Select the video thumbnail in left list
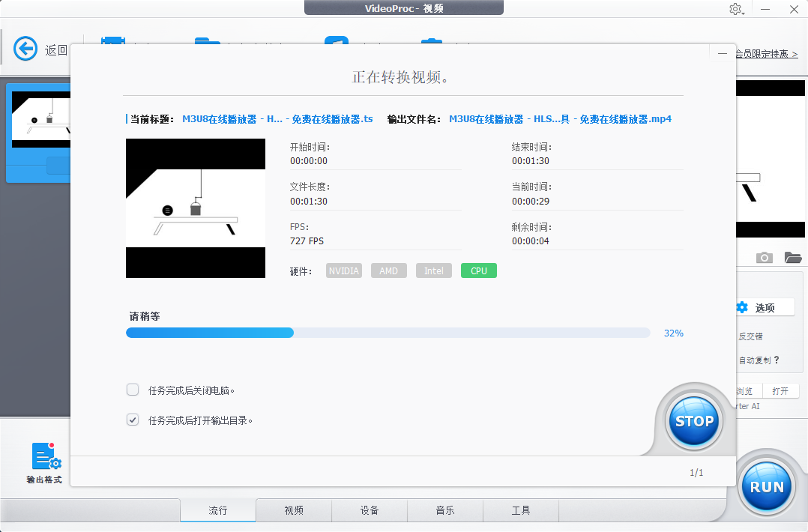This screenshot has width=808, height=532. pyautogui.click(x=41, y=119)
